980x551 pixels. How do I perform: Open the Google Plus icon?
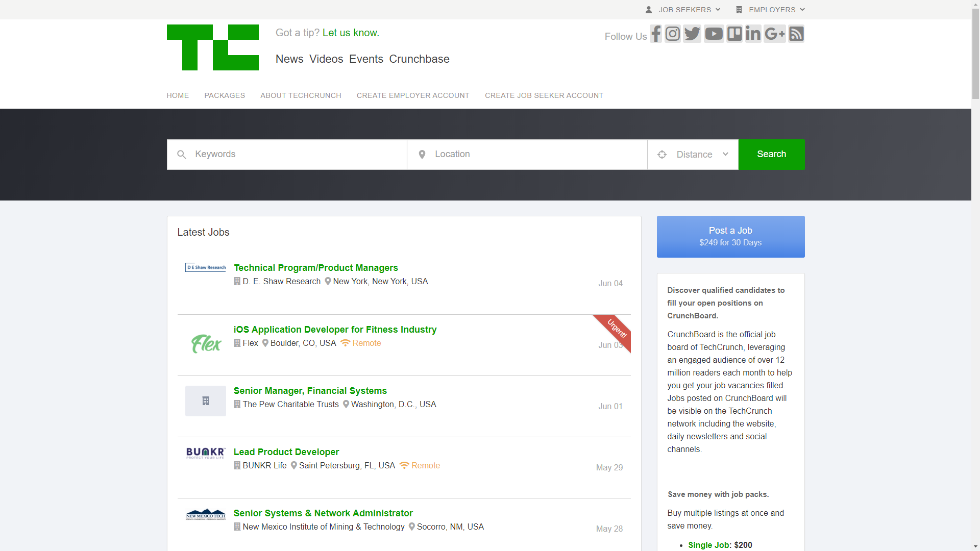coord(774,34)
